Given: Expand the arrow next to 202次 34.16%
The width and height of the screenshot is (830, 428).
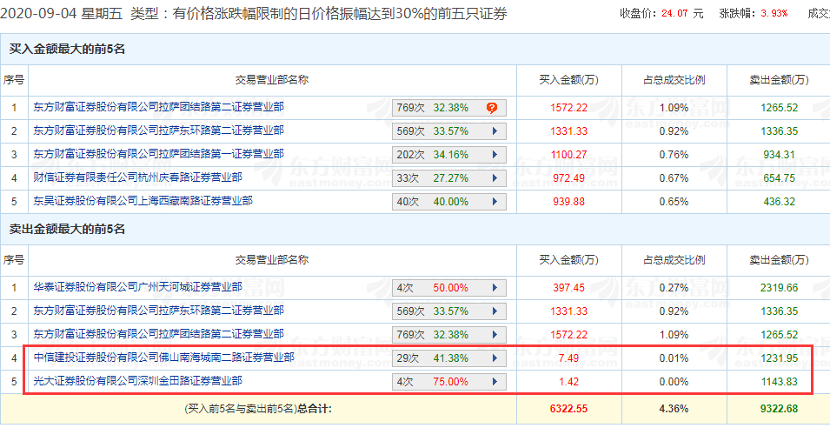Looking at the screenshot, I should [x=495, y=154].
